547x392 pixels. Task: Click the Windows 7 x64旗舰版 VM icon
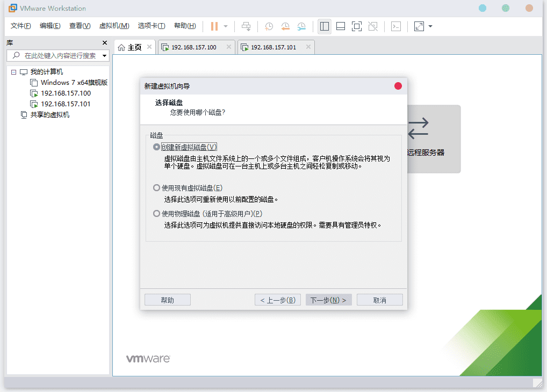coord(34,83)
